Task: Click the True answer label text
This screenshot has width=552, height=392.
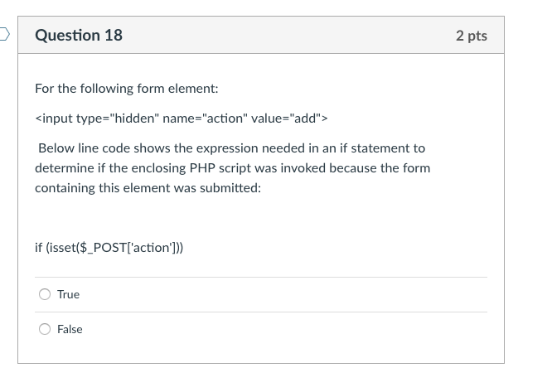Action: point(68,294)
